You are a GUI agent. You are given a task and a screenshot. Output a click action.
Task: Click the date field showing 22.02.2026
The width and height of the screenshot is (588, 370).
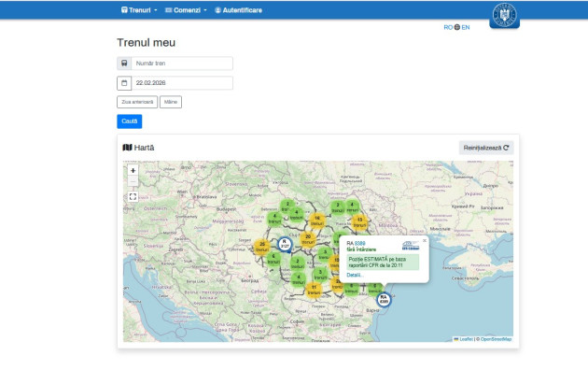[182, 83]
